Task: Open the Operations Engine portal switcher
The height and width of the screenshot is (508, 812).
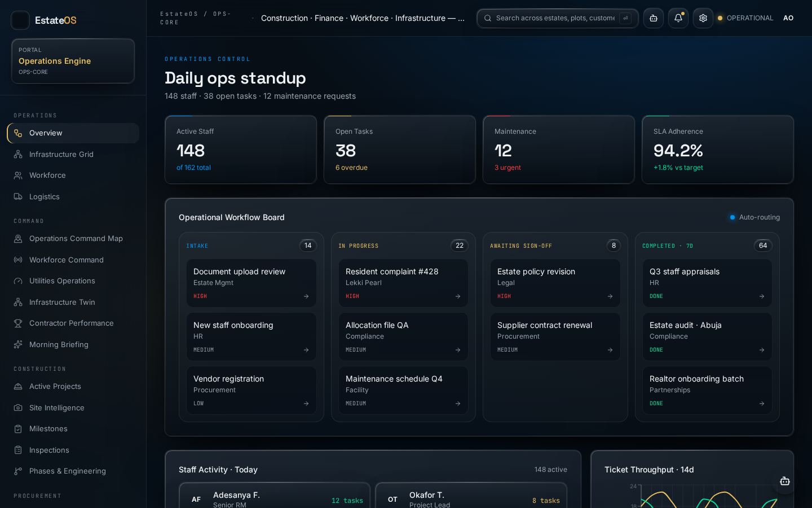Action: 73,61
